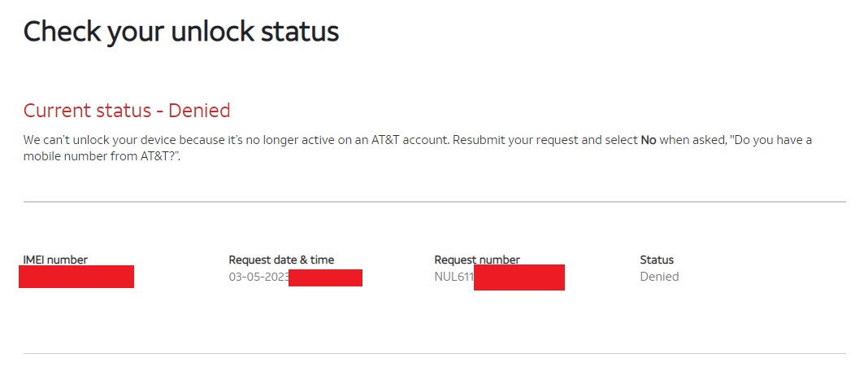The height and width of the screenshot is (367, 868).
Task: Click the divider line above the request details
Action: [x=434, y=201]
